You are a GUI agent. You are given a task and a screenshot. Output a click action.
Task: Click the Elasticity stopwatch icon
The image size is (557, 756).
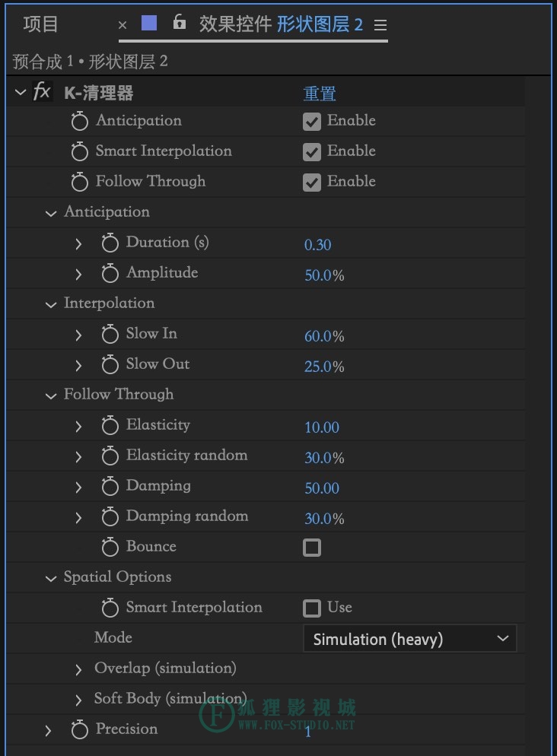[110, 424]
